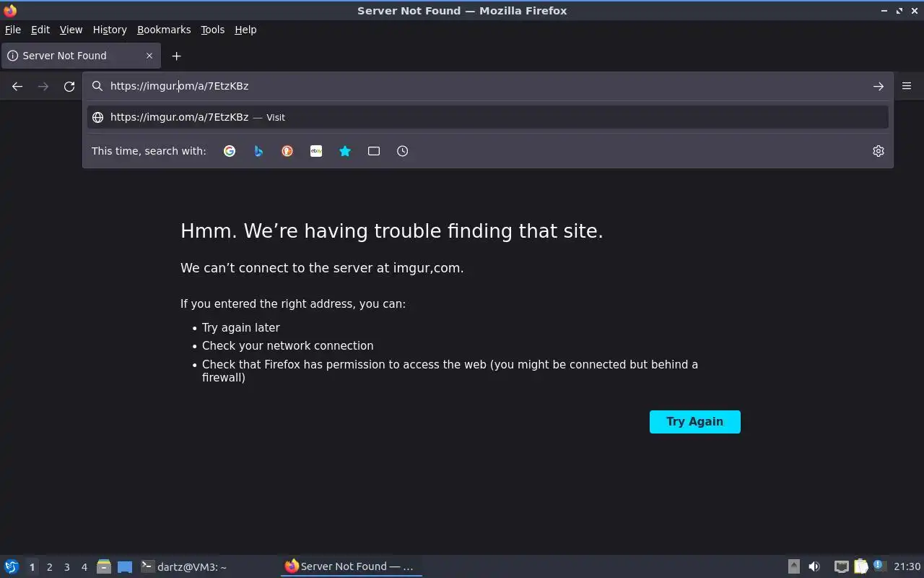Click the Firefox logo in title bar
The height and width of the screenshot is (578, 924).
tap(10, 10)
